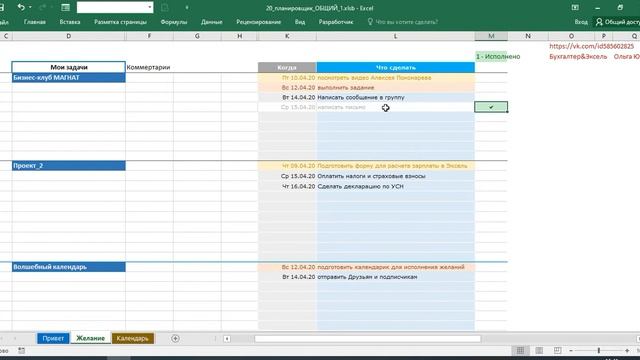Select the Проект_2 project cell
The width and height of the screenshot is (640, 360).
pyautogui.click(x=69, y=166)
